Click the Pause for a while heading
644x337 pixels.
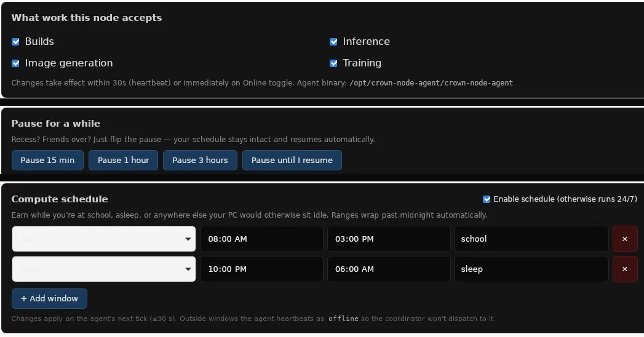56,124
